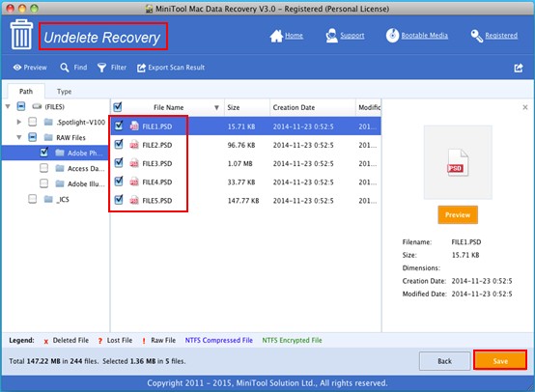The width and height of the screenshot is (535, 392).
Task: Switch to the Type tab
Action: tap(64, 92)
